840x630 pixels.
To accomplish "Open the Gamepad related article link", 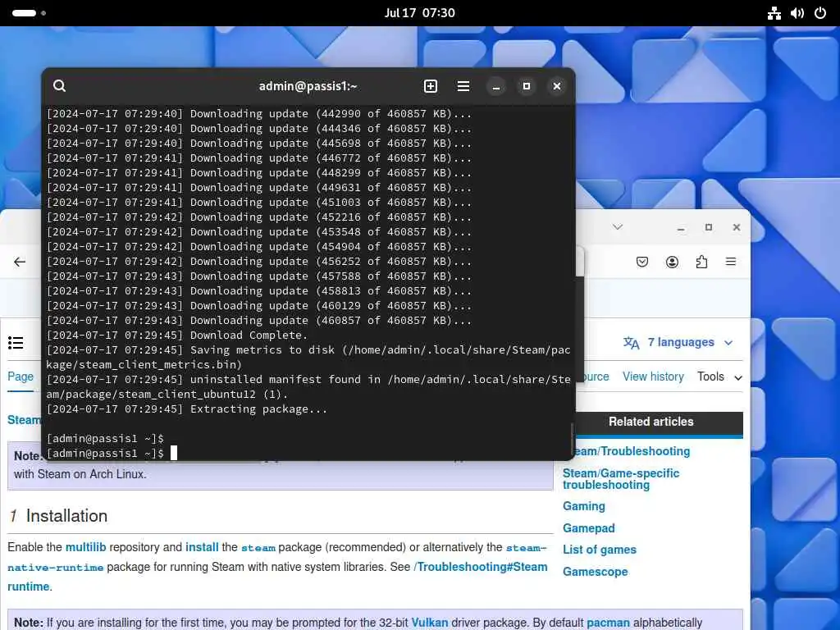I will click(x=589, y=528).
